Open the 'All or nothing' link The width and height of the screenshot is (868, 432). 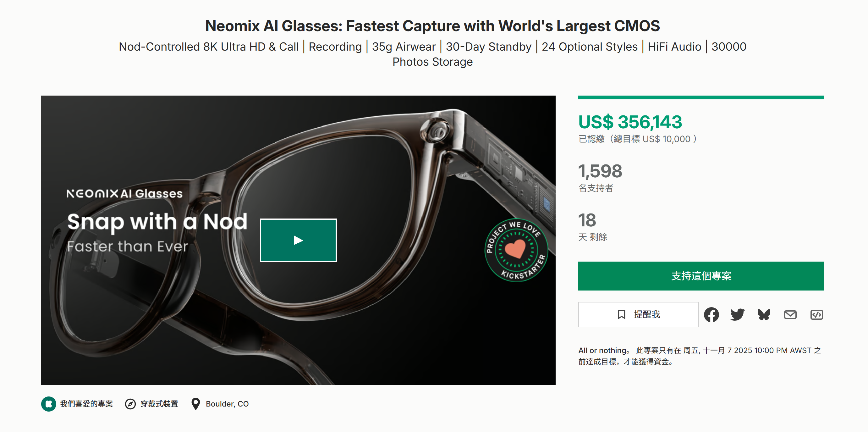[606, 350]
